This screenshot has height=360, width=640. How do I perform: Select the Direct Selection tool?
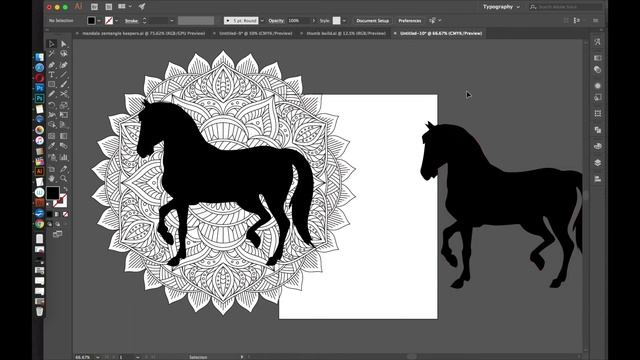[x=64, y=44]
